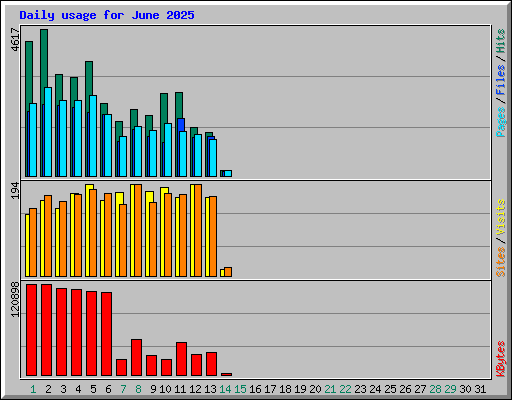Click the cyan Pages bar for day 14
This screenshot has height=400, width=512.
point(228,173)
